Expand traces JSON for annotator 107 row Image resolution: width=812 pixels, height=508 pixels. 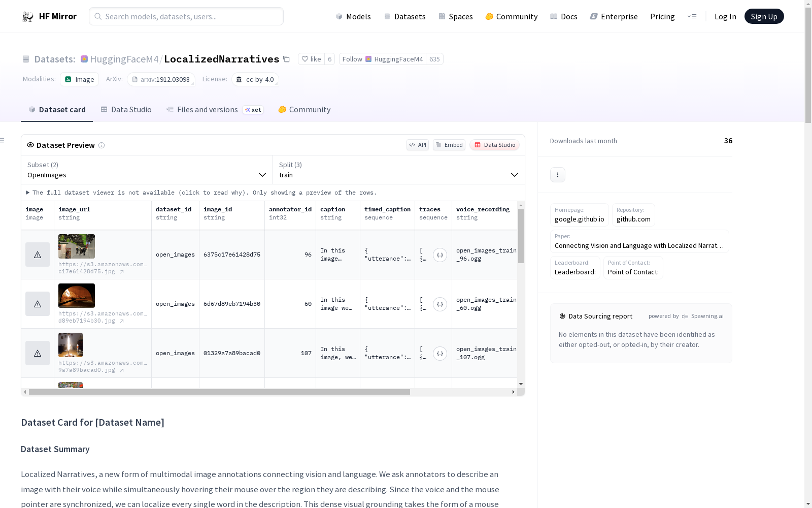[440, 354]
